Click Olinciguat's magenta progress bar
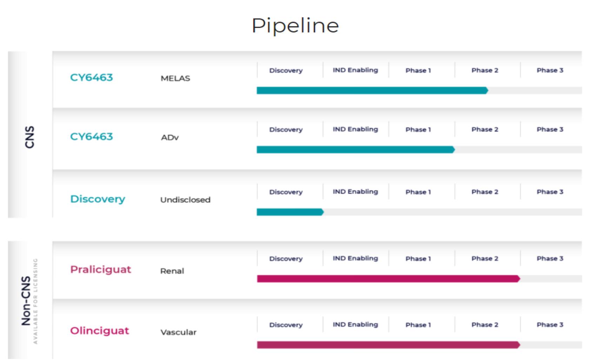The height and width of the screenshot is (364, 601). 388,345
